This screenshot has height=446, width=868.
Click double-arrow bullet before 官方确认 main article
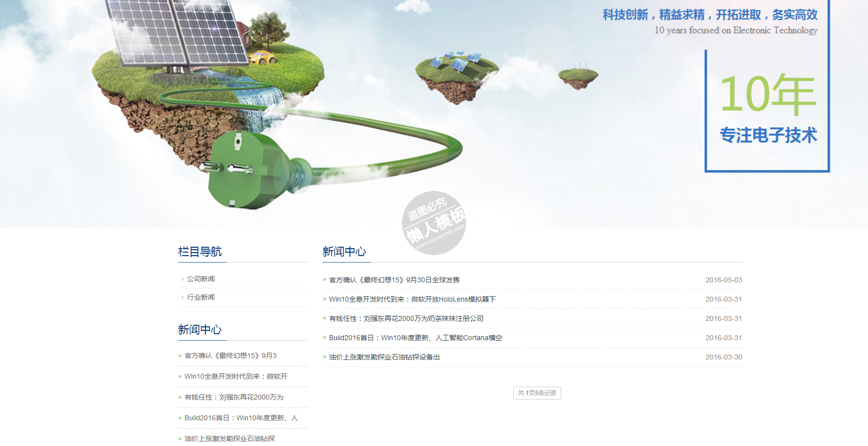click(325, 280)
